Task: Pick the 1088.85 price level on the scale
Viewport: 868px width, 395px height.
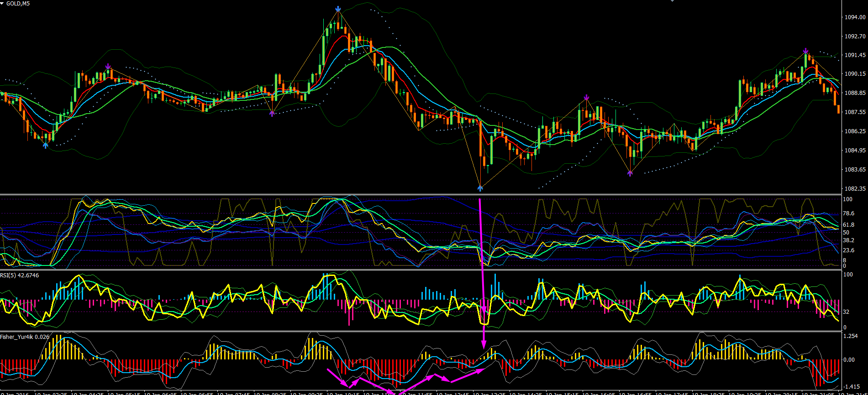Action: pyautogui.click(x=855, y=93)
